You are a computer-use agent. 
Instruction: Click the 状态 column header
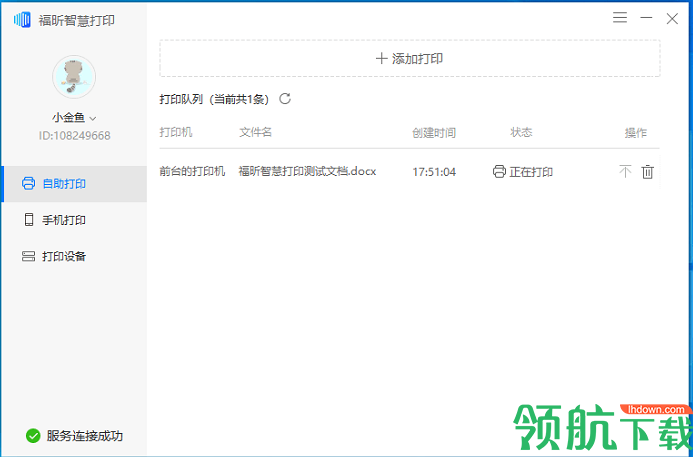(521, 132)
